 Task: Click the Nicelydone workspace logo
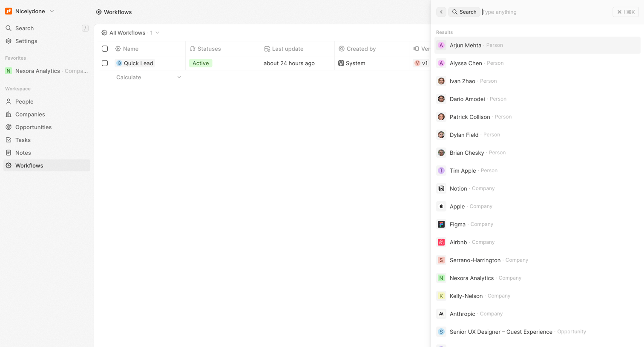tap(9, 11)
